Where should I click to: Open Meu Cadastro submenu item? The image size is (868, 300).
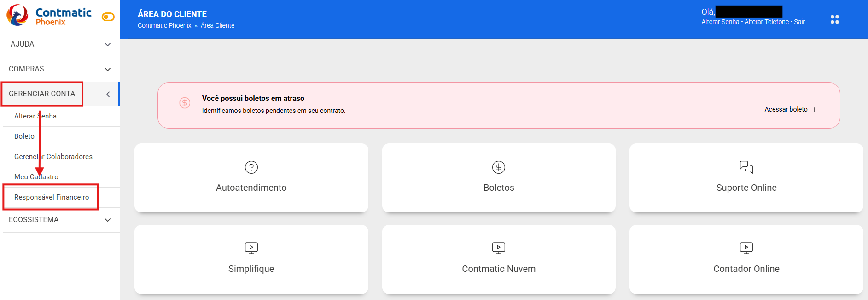tap(61, 177)
